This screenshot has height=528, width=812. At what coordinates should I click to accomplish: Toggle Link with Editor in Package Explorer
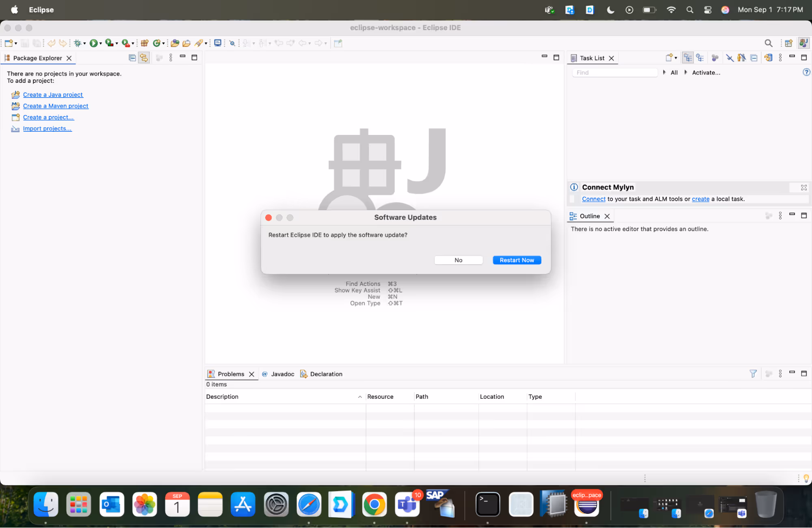[x=144, y=58]
